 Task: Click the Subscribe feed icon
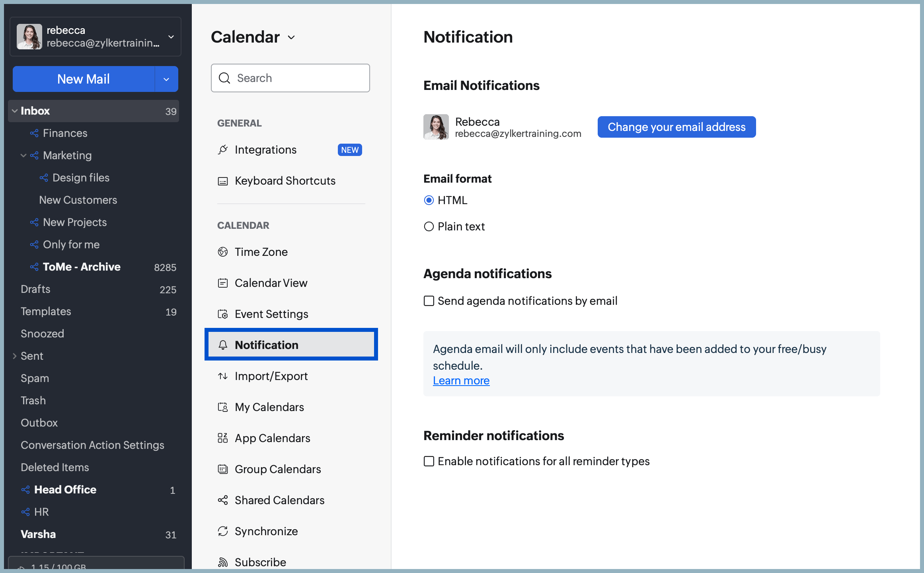(223, 562)
